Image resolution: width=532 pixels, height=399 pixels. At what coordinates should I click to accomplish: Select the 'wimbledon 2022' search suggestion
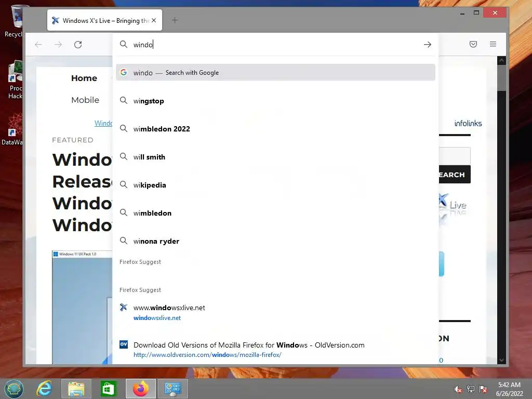pyautogui.click(x=275, y=129)
